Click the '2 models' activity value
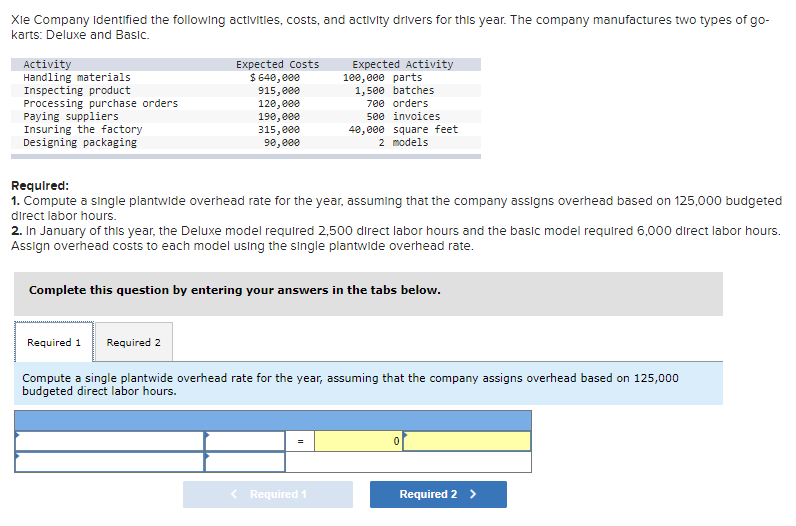The height and width of the screenshot is (526, 796). coord(403,143)
